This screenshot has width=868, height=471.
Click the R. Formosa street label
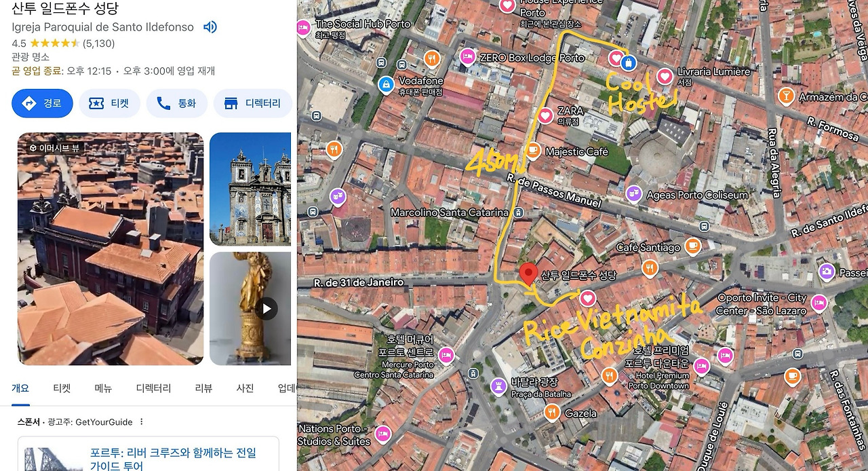[834, 128]
